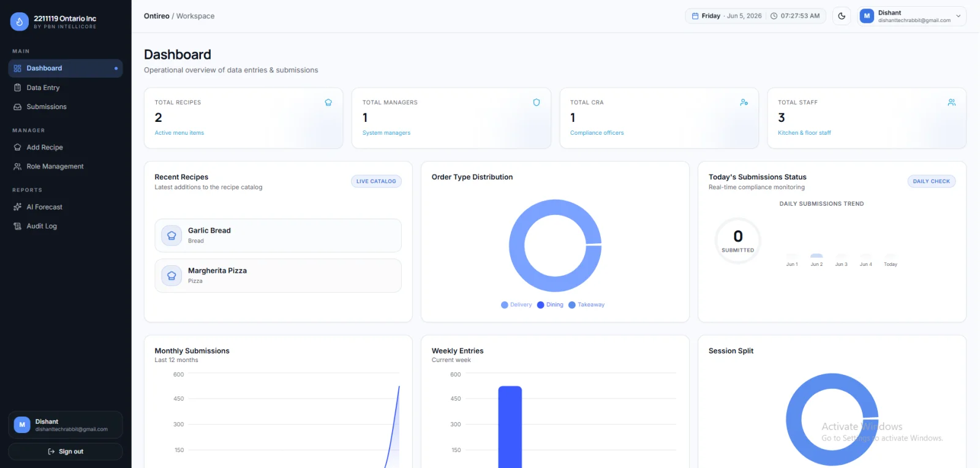The height and width of the screenshot is (468, 980).
Task: Click 'Active menu items' text
Action: tap(179, 133)
